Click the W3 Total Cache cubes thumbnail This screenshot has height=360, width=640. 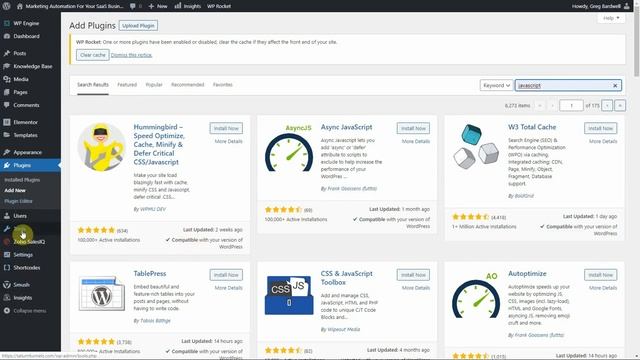pos(476,147)
